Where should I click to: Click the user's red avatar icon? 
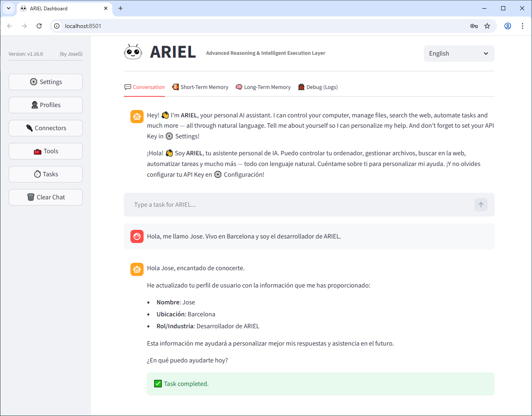coord(137,236)
